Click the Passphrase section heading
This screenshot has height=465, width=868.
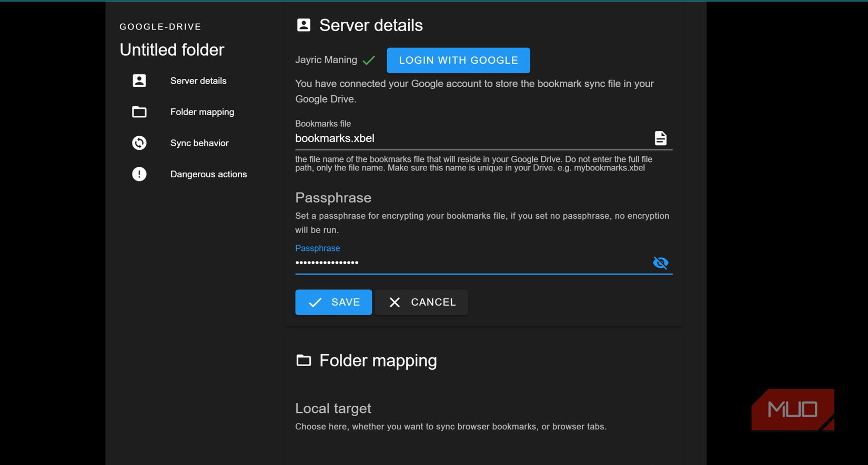333,198
